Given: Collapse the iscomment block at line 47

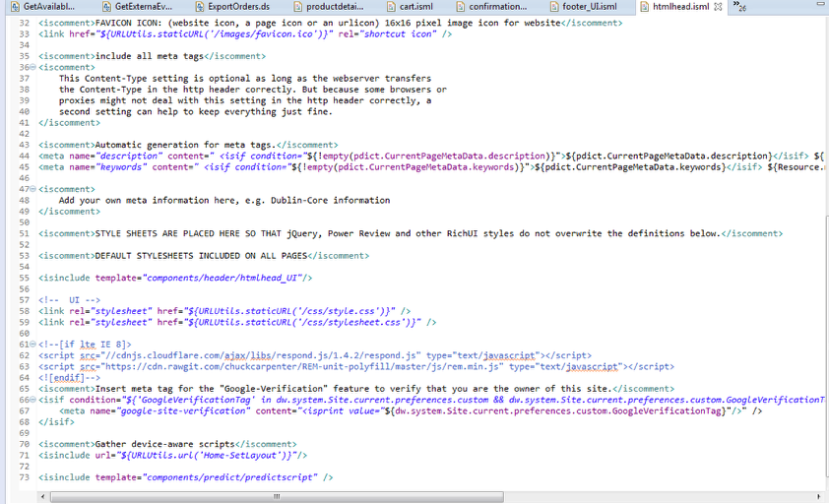Looking at the screenshot, I should pyautogui.click(x=32, y=189).
